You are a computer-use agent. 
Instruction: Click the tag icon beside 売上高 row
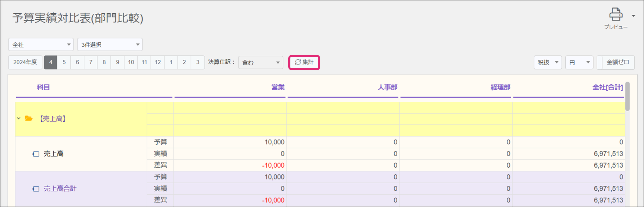[36, 154]
